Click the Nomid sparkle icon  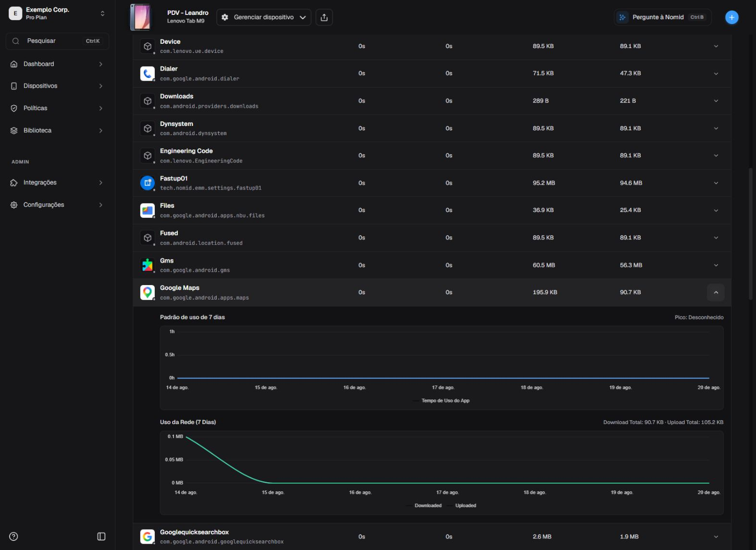(x=622, y=17)
